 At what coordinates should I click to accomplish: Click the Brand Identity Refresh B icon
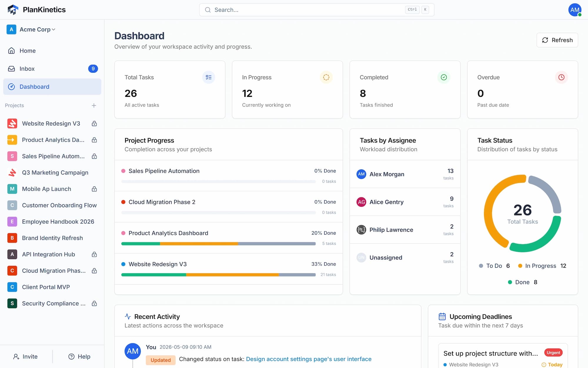(x=12, y=238)
